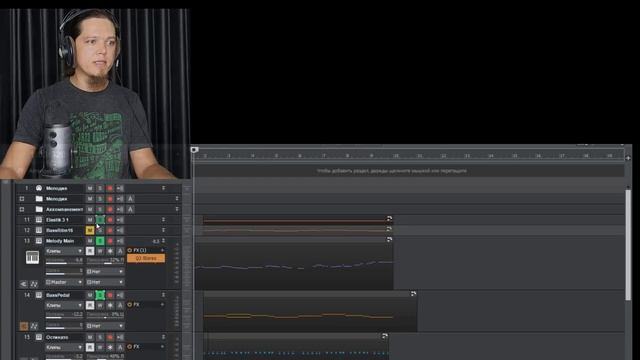Solo the Остинато track
640x360 pixels.
click(100, 337)
